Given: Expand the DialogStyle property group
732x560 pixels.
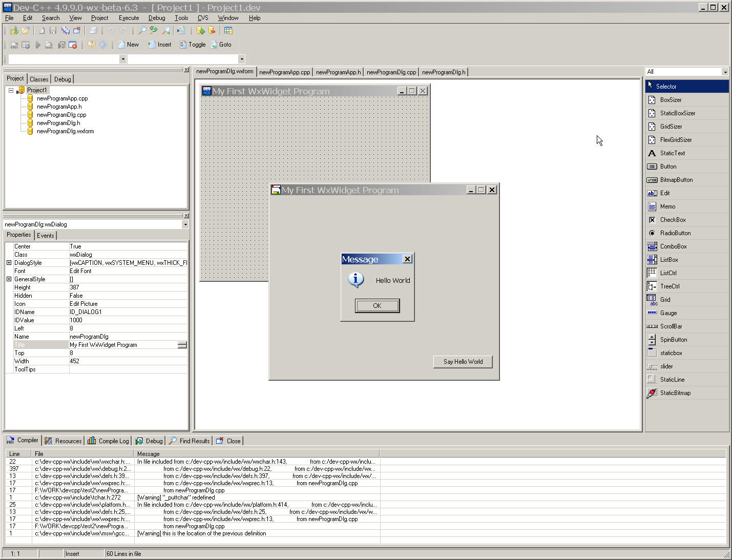Looking at the screenshot, I should [9, 263].
